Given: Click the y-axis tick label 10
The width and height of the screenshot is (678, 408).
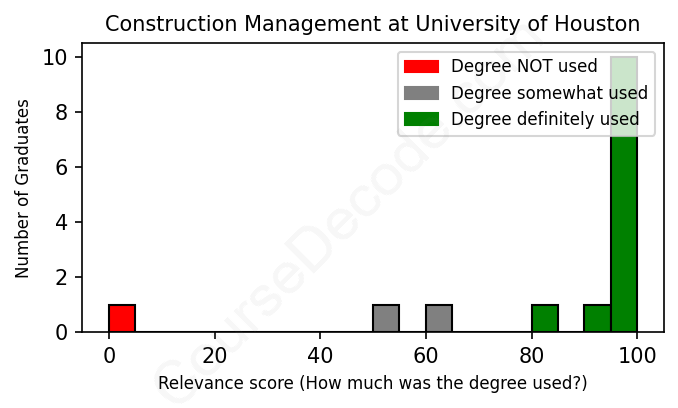Looking at the screenshot, I should click(x=56, y=58).
